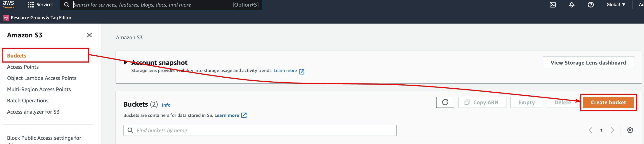Open the notifications bell

click(x=571, y=5)
